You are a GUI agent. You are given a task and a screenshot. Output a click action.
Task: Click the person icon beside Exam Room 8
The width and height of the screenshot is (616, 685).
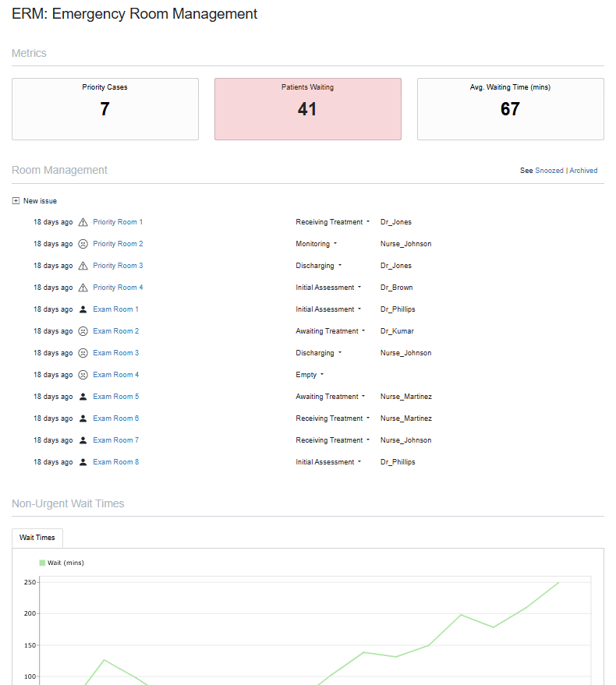(x=83, y=462)
